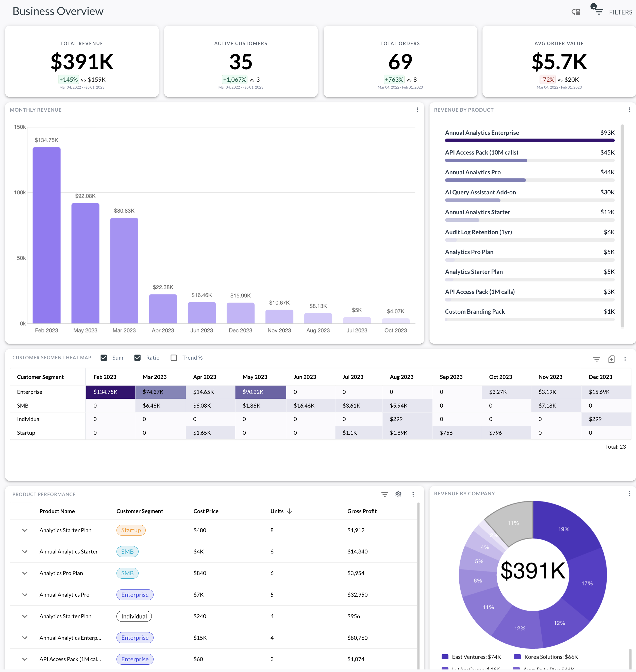Uncheck the Sum checkbox
The image size is (636, 672).
point(104,357)
